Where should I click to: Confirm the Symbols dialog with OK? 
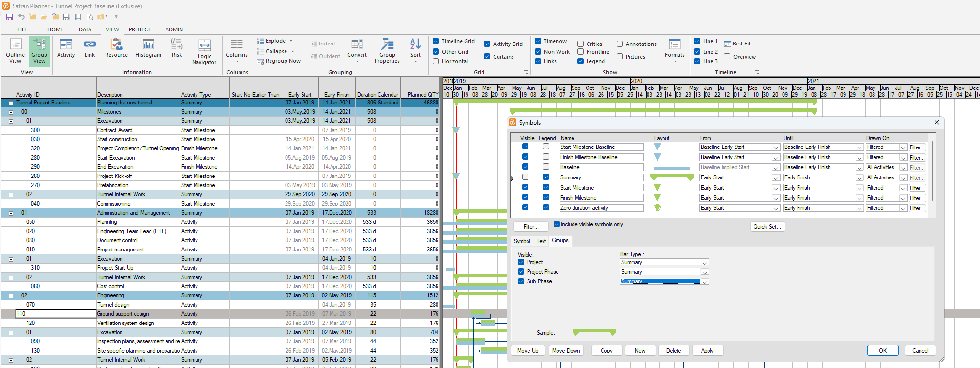click(883, 351)
